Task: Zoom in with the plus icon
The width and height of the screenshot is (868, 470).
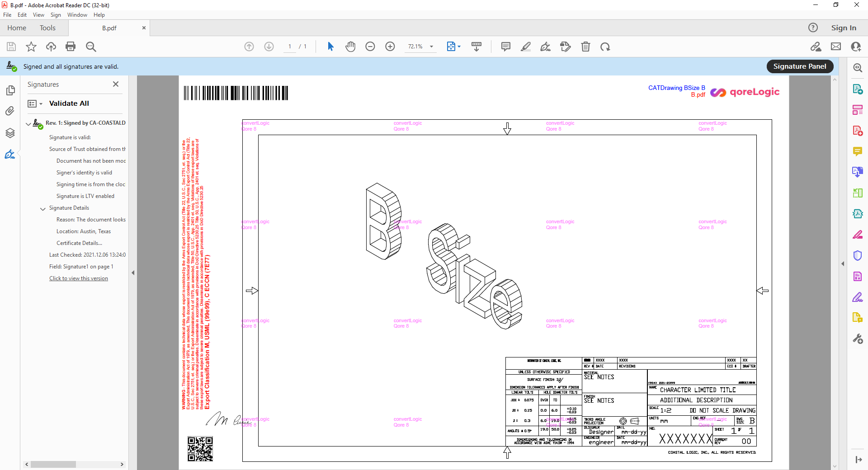Action: point(390,47)
